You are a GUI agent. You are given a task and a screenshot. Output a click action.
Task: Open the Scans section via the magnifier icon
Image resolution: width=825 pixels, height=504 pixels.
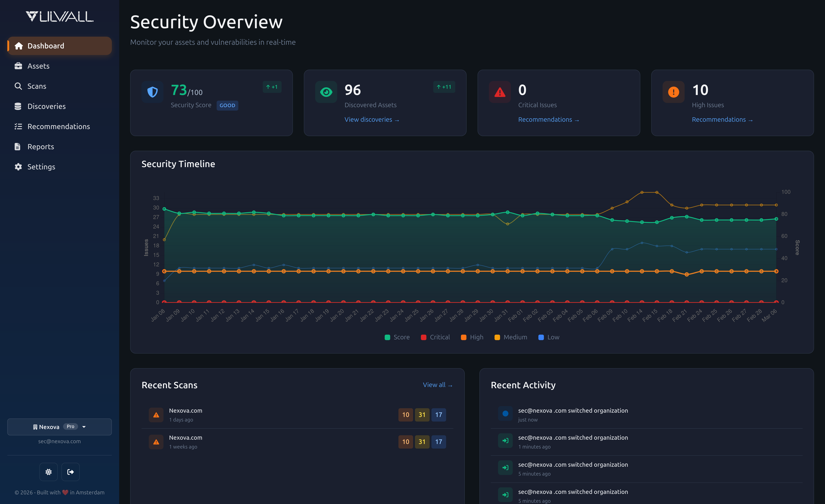(18, 86)
